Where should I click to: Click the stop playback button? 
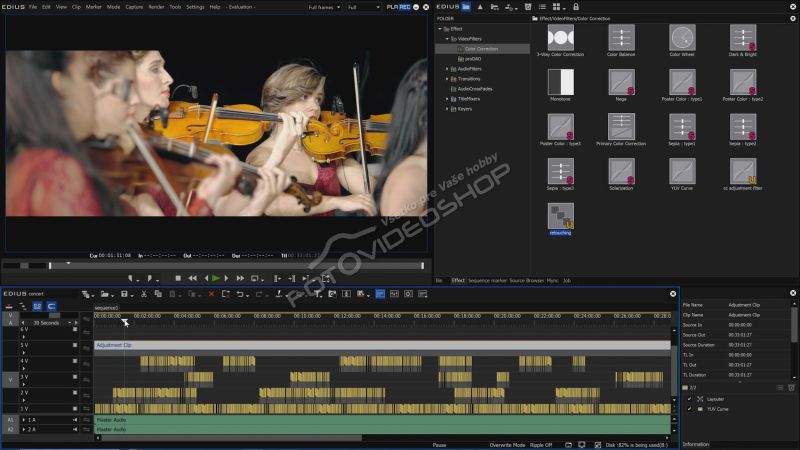pos(178,278)
